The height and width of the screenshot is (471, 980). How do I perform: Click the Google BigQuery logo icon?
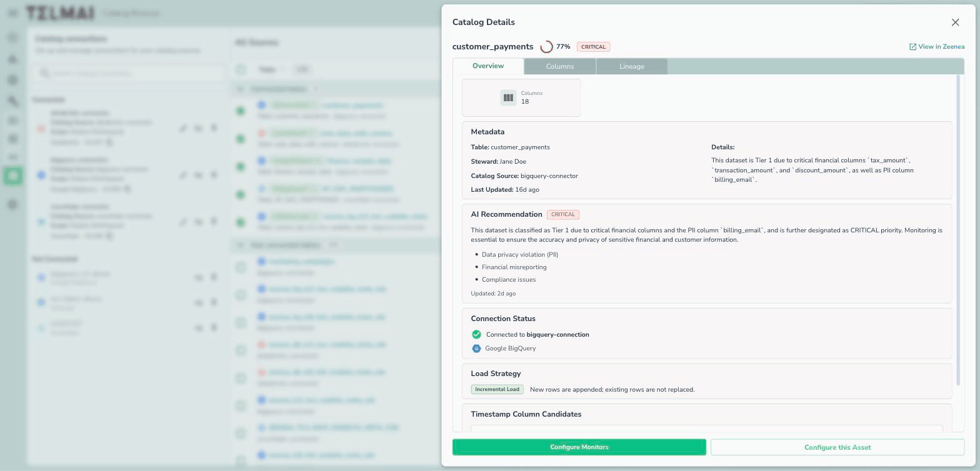pyautogui.click(x=476, y=349)
